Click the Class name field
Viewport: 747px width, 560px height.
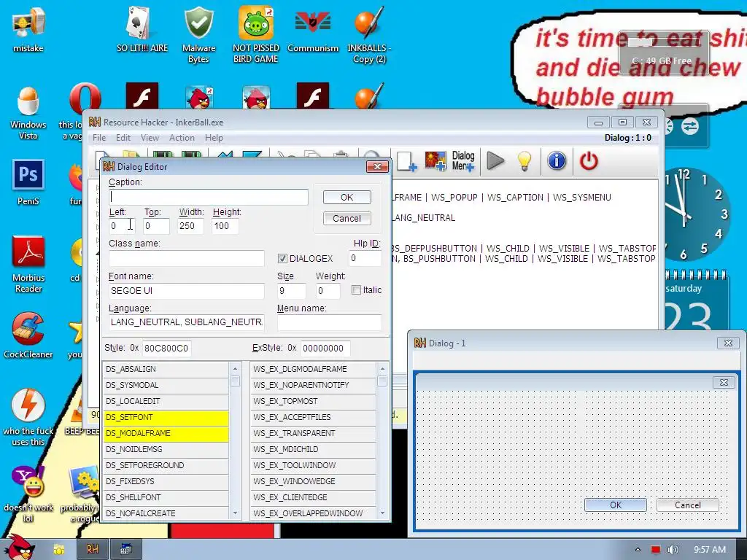[x=186, y=259]
